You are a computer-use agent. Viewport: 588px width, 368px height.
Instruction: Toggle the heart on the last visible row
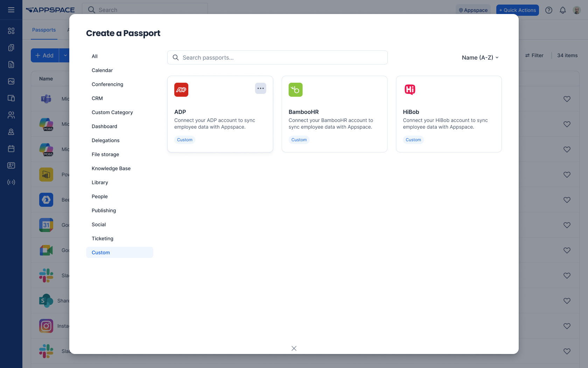pos(567,351)
